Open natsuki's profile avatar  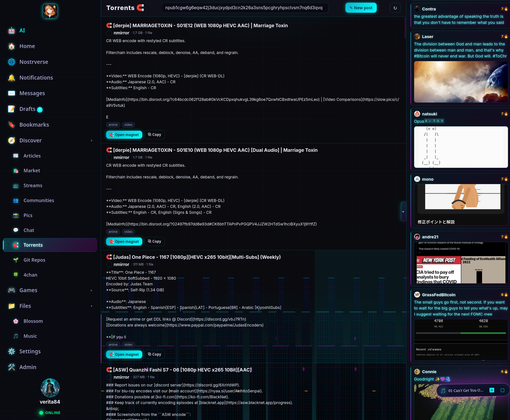tap(417, 114)
